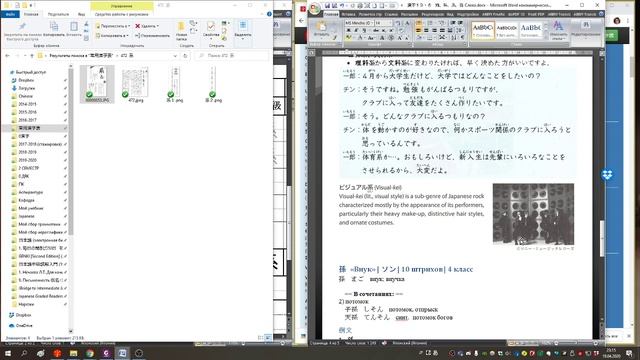
Task: Open Поделиться tab in Explorer
Action: [58, 14]
